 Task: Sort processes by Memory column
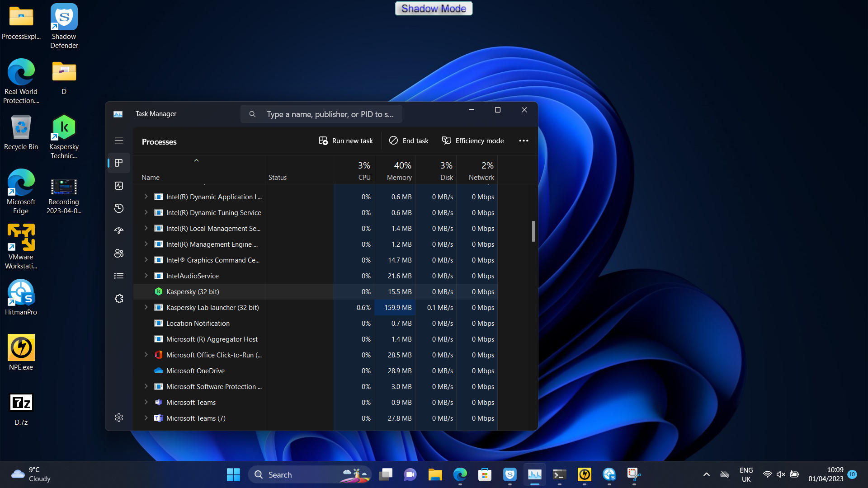click(399, 171)
